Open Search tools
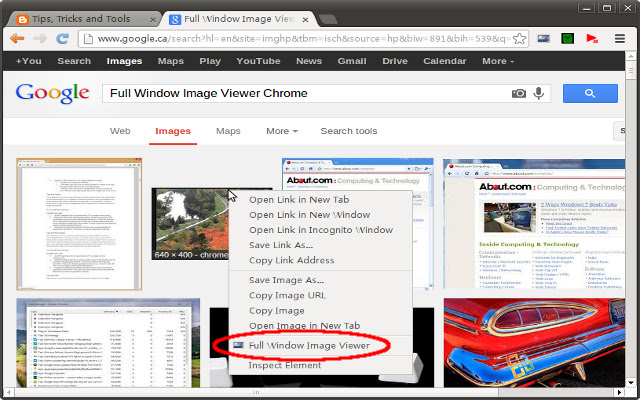 coord(349,131)
